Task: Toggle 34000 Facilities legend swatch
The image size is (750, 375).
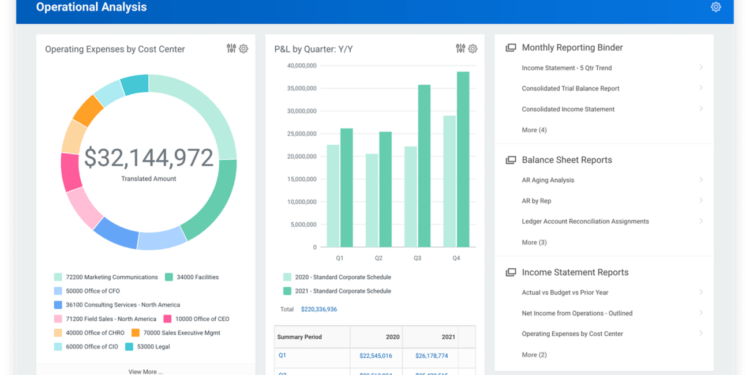Action: [x=169, y=277]
